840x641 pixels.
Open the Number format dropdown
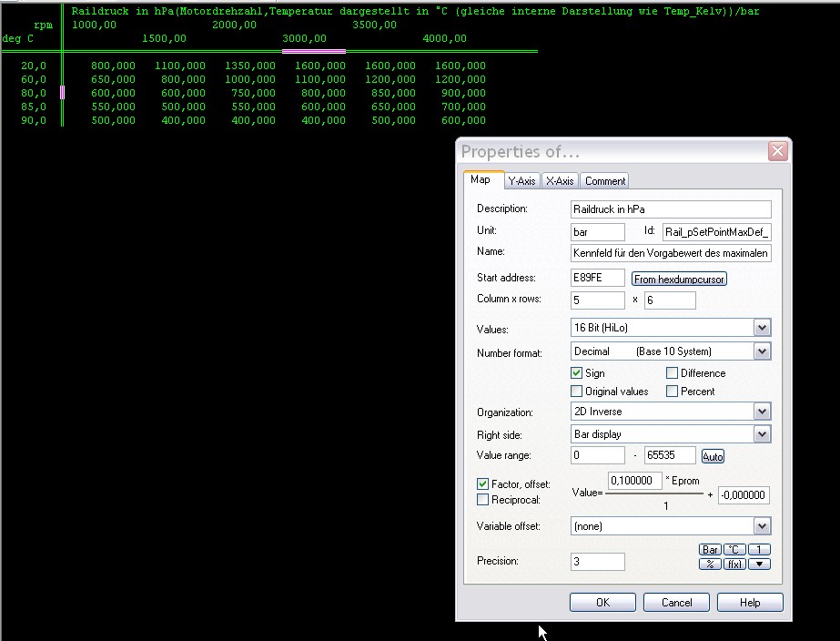(x=762, y=351)
